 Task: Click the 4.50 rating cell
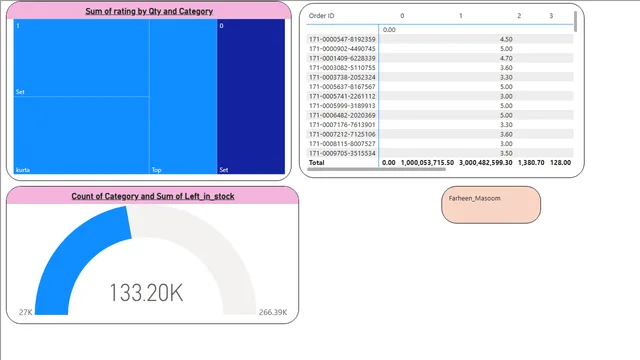pos(506,39)
